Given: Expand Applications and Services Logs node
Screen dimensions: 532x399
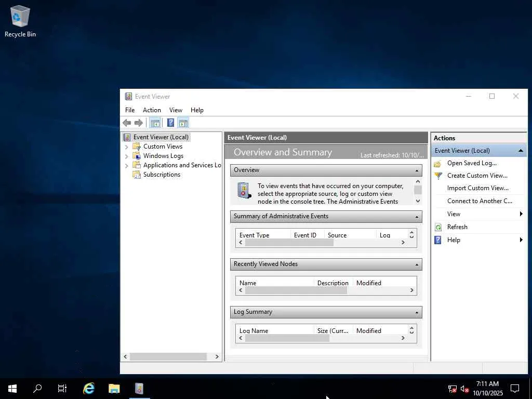Looking at the screenshot, I should click(x=127, y=166).
